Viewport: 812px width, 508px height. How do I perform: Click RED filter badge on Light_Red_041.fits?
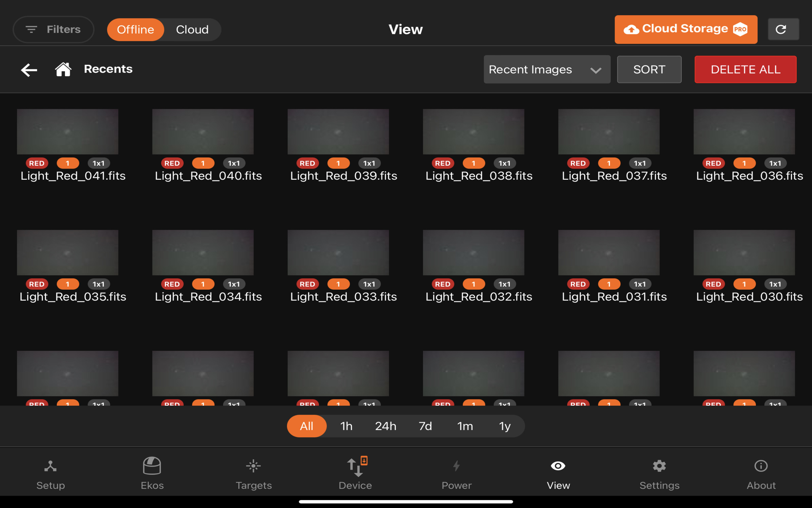(37, 163)
